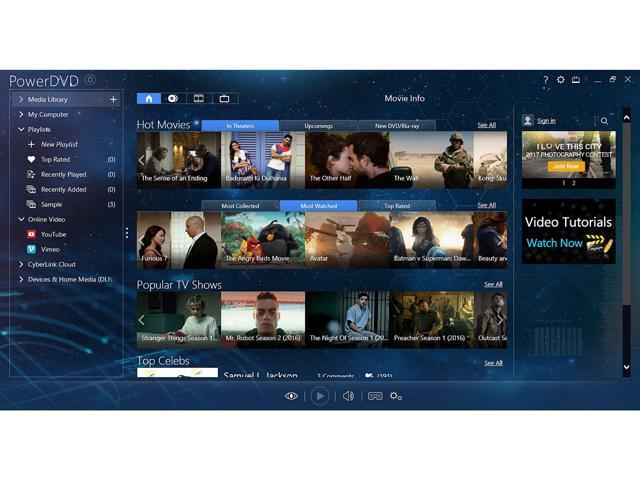Image resolution: width=640 pixels, height=480 pixels.
Task: Open the Vimeo icon in sidebar
Action: (x=31, y=249)
